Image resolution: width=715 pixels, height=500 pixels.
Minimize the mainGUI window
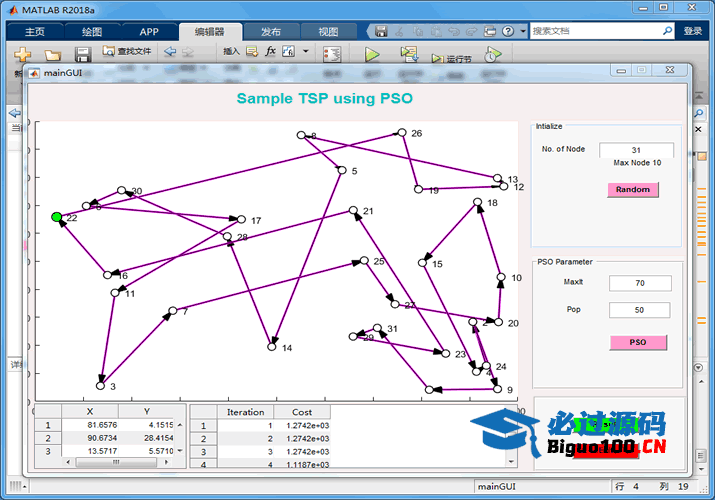point(621,71)
